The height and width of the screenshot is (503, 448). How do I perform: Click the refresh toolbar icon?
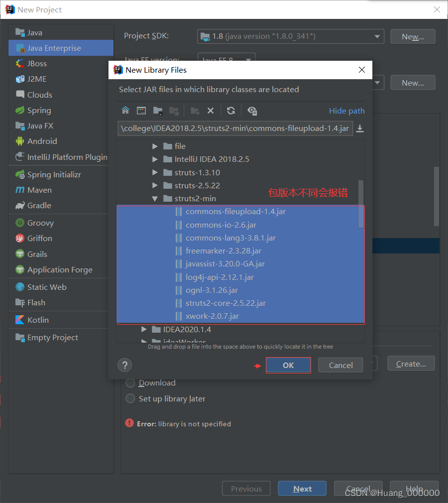click(x=231, y=111)
